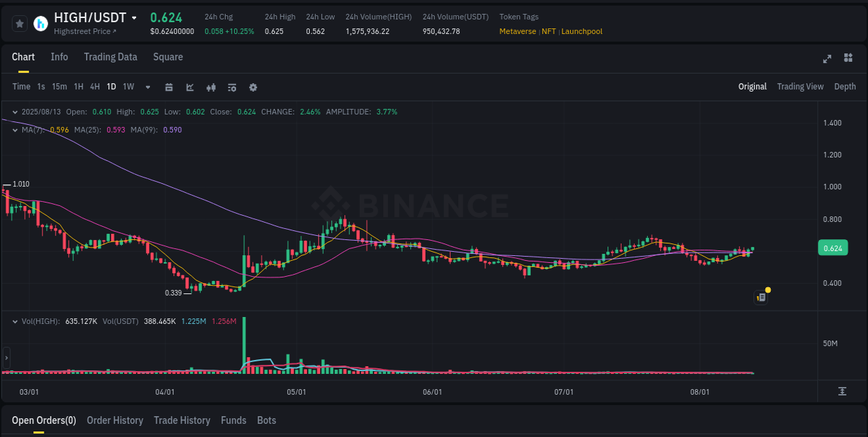868x437 pixels.
Task: Click the yellow notification dot on the chart
Action: pos(768,289)
